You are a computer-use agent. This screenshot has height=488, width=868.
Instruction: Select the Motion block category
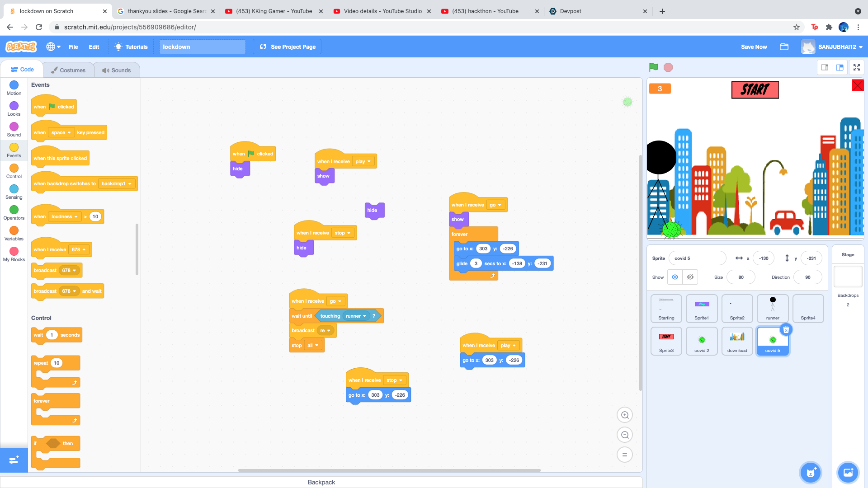(x=14, y=88)
